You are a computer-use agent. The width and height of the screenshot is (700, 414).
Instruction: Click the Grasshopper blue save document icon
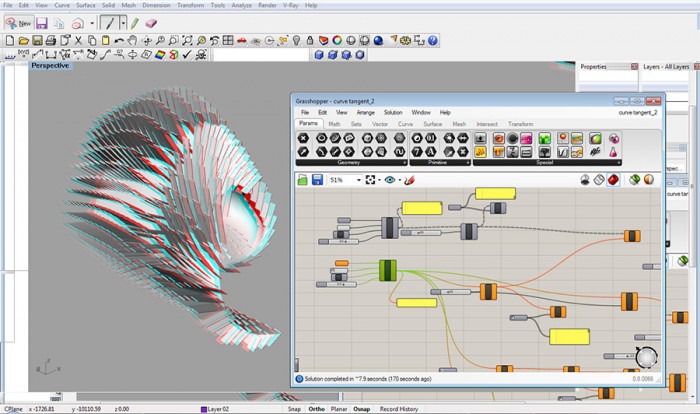(317, 180)
